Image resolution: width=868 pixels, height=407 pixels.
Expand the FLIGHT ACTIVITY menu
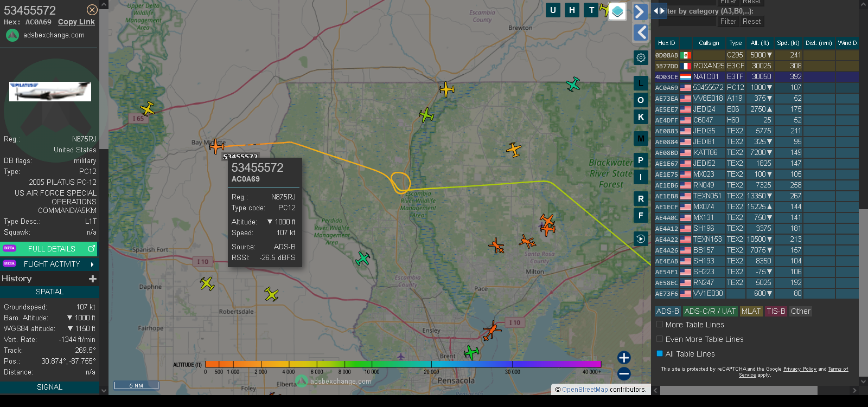coord(49,264)
